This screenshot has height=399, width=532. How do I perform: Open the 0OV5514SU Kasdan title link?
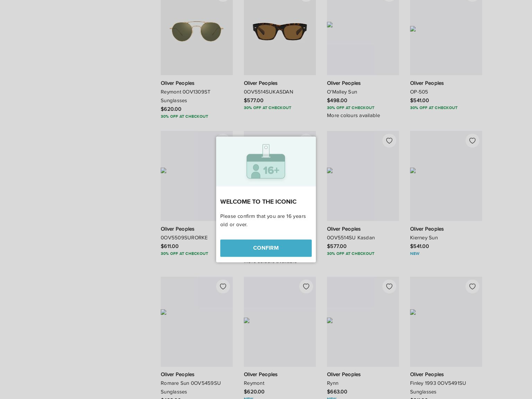[x=351, y=238]
